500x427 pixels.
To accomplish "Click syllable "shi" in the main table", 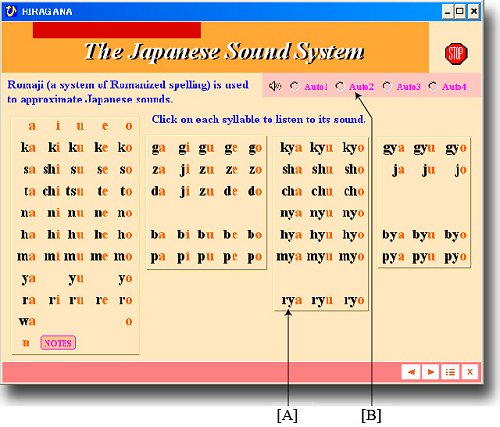I will coord(52,169).
